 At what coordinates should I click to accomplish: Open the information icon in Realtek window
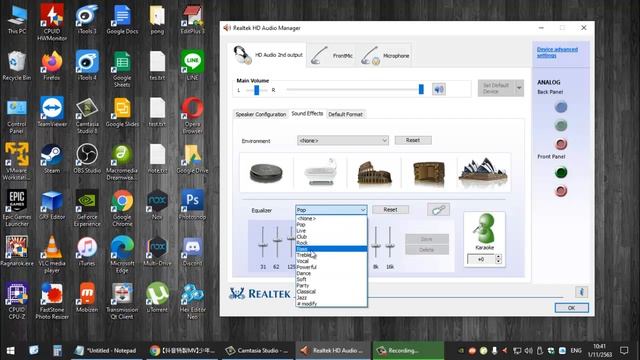[581, 292]
